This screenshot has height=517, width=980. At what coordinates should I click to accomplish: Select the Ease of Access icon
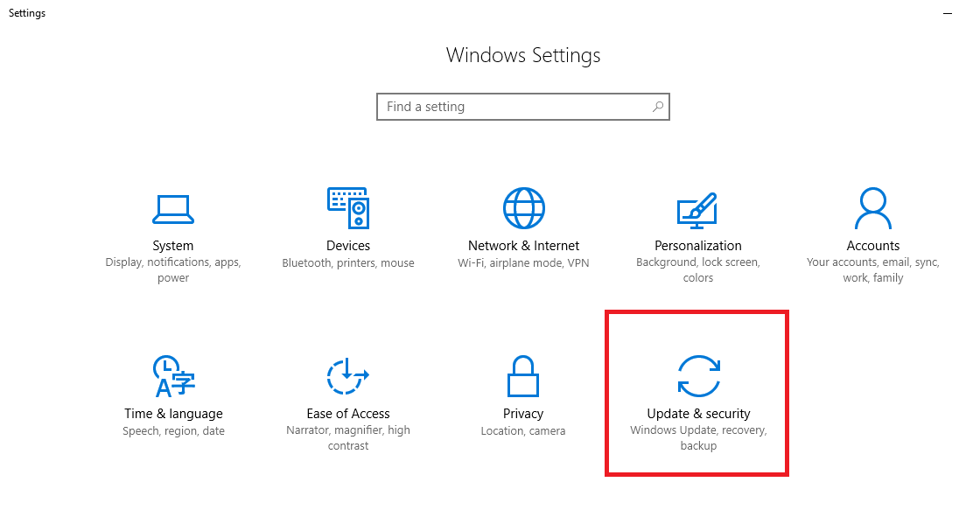pyautogui.click(x=348, y=376)
